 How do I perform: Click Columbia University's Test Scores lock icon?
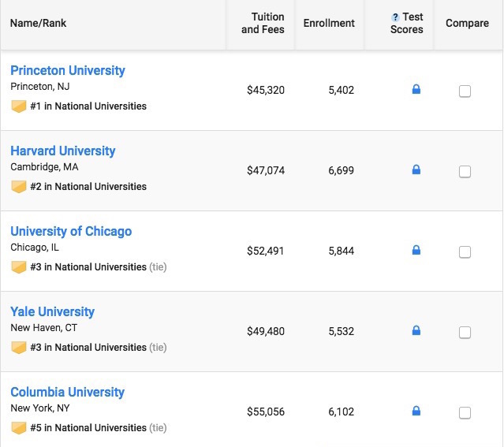tap(416, 411)
